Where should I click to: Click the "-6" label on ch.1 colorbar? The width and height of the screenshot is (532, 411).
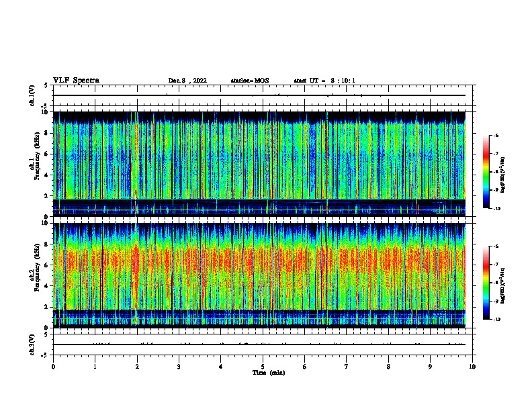pos(496,136)
